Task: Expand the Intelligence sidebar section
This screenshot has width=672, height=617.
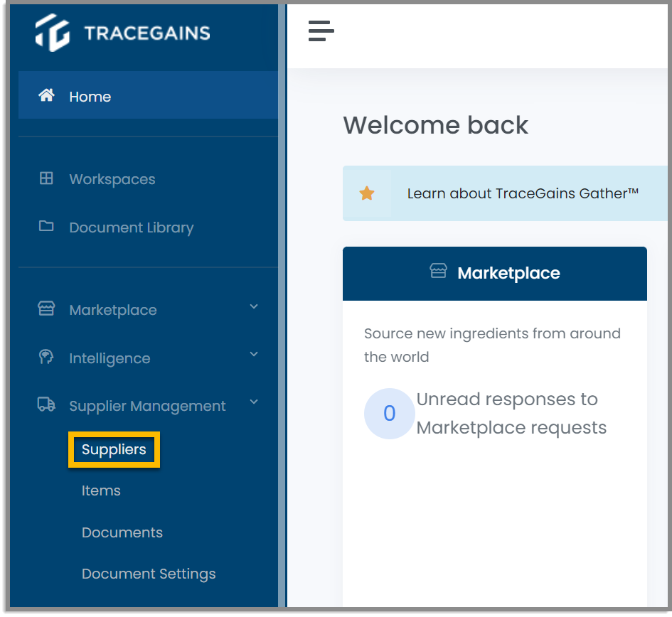Action: tap(254, 354)
